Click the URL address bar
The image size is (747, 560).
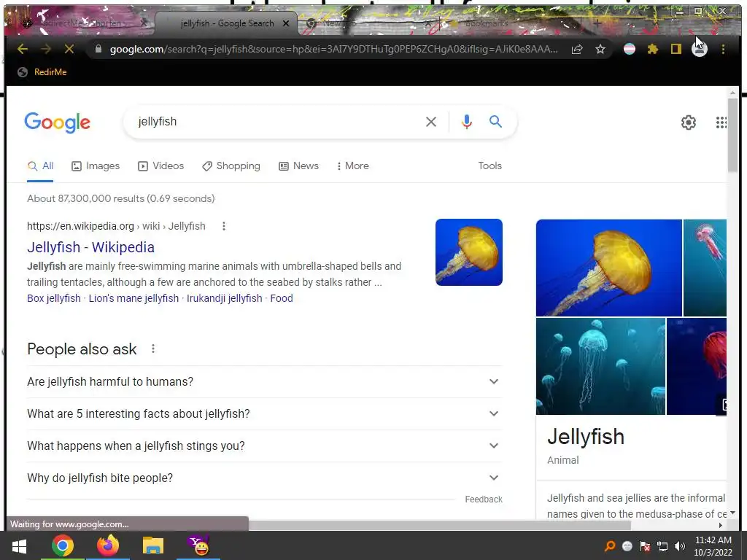[x=333, y=49]
